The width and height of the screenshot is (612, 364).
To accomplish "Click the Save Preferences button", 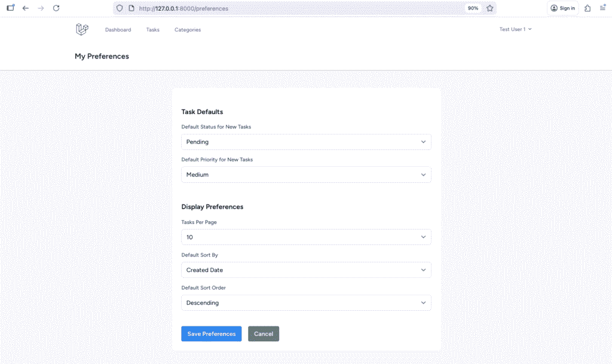I will [x=211, y=334].
